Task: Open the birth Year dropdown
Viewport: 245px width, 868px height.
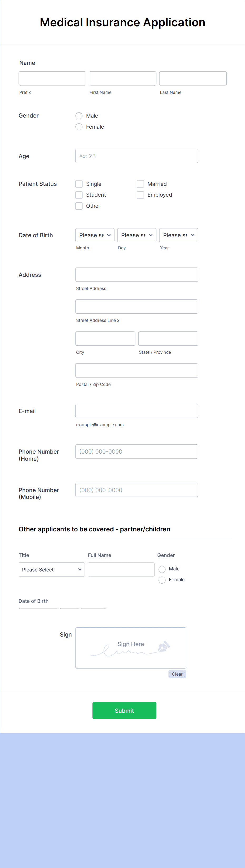Action: tap(178, 235)
